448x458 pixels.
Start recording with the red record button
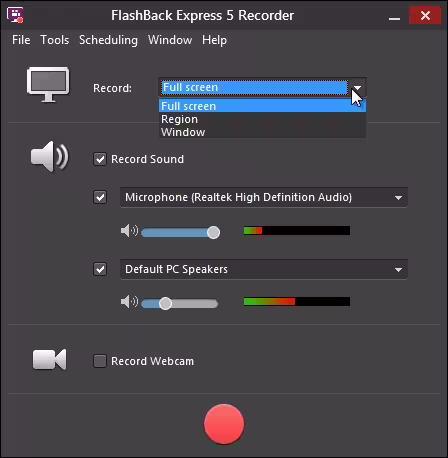(x=224, y=424)
